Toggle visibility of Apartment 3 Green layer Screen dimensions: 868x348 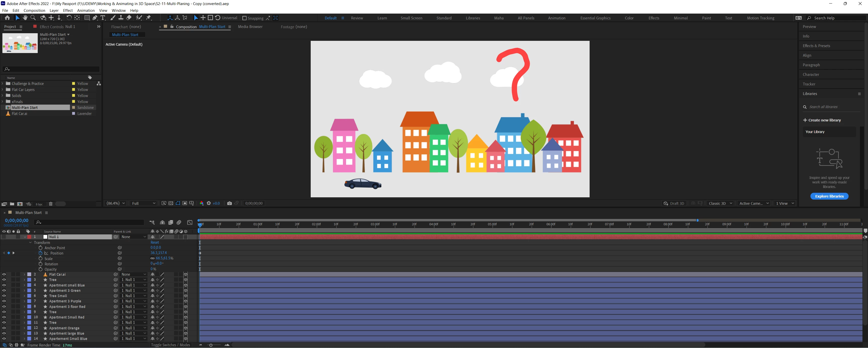coord(4,291)
